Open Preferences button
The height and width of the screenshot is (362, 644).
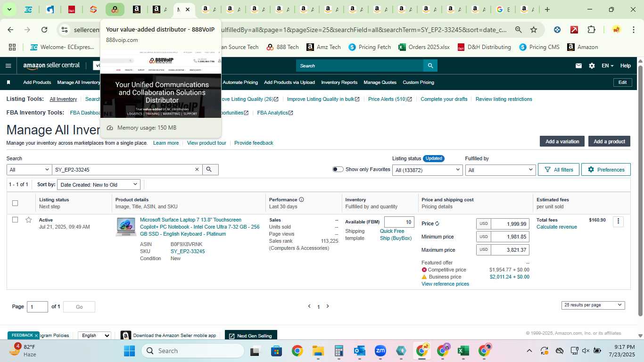[x=606, y=170]
